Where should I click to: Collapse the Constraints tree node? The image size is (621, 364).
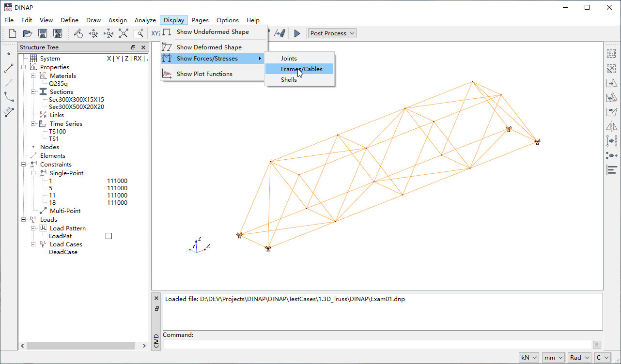23,165
